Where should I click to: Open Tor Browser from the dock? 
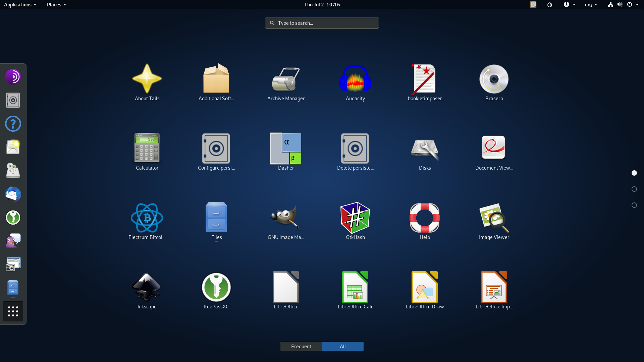(13, 77)
